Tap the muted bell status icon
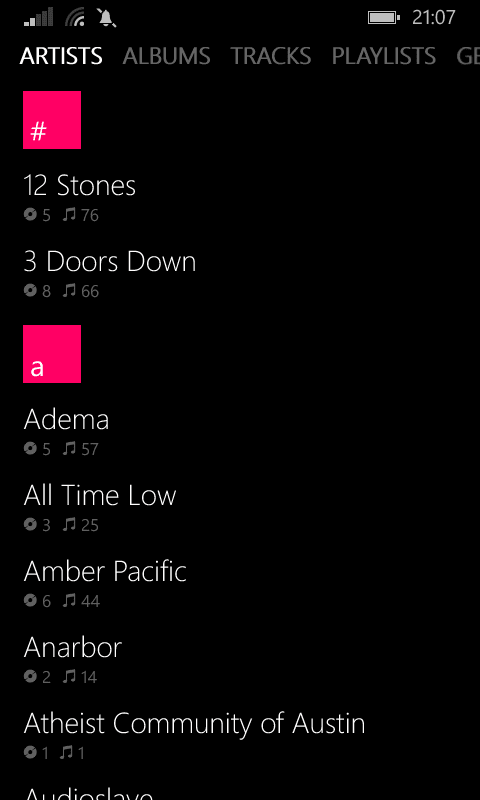Viewport: 480px width, 800px height. pos(106,18)
